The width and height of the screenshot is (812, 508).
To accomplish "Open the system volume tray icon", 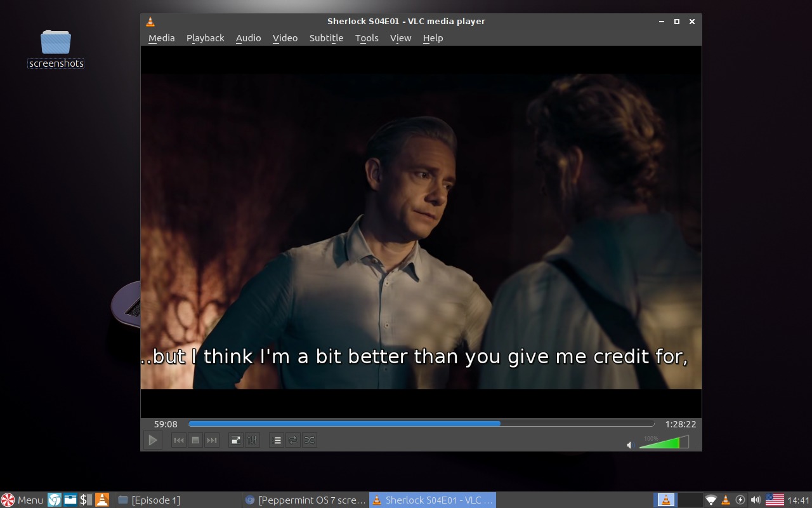I will (756, 500).
